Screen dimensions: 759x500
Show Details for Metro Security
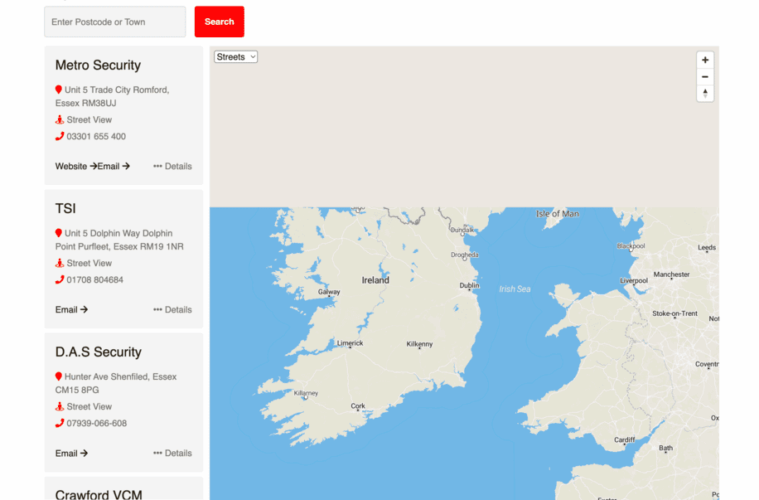click(x=173, y=166)
